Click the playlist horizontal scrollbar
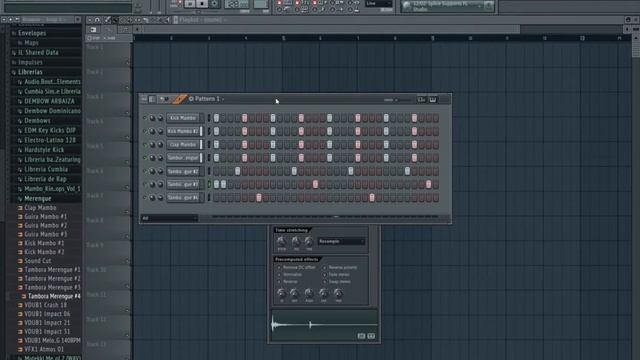Viewport: 640px width, 360px height. 331,29
